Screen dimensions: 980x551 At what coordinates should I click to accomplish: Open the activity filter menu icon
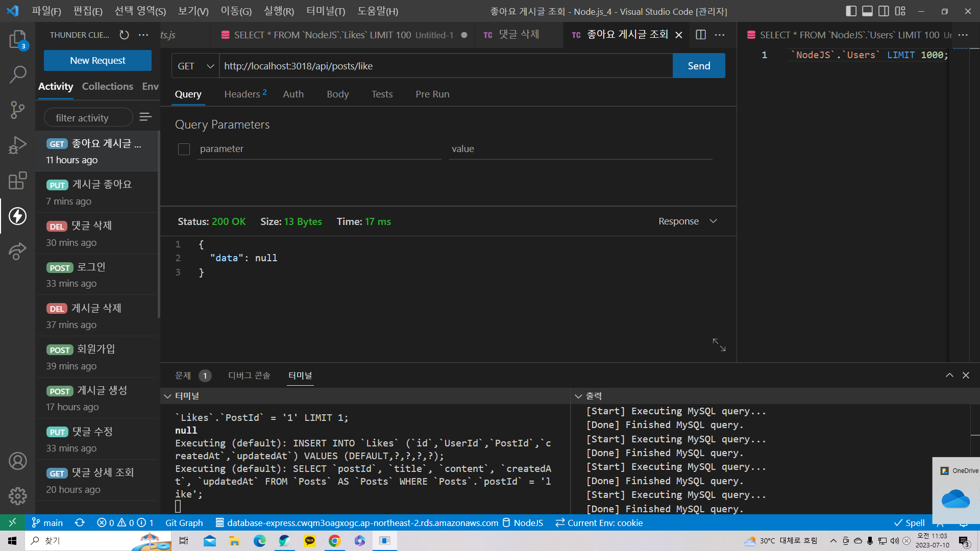click(x=145, y=117)
